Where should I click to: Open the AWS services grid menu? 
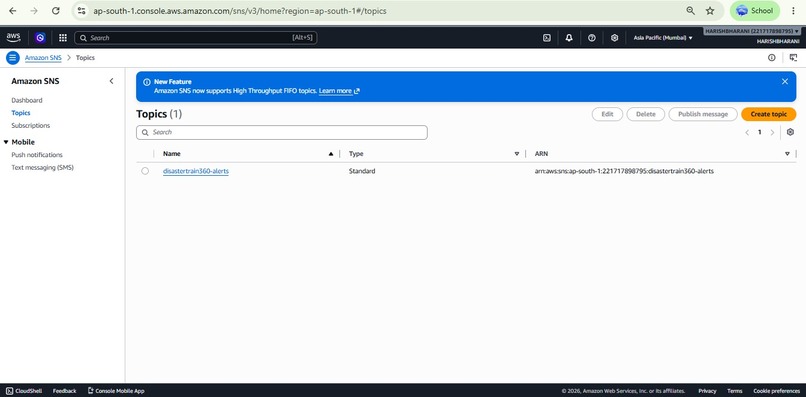63,38
